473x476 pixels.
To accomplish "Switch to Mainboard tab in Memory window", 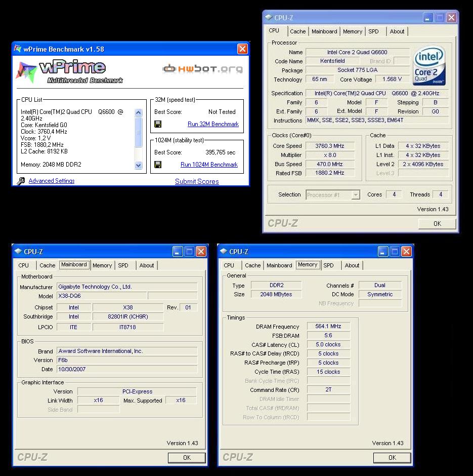I will click(279, 265).
